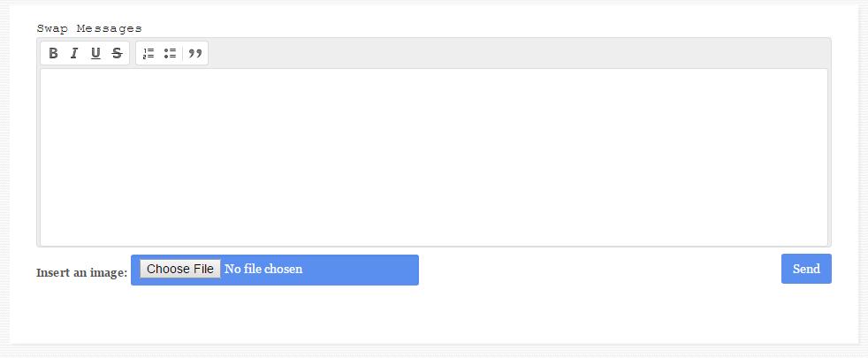Image resolution: width=868 pixels, height=358 pixels.
Task: Click inside the message text area
Action: point(434,157)
